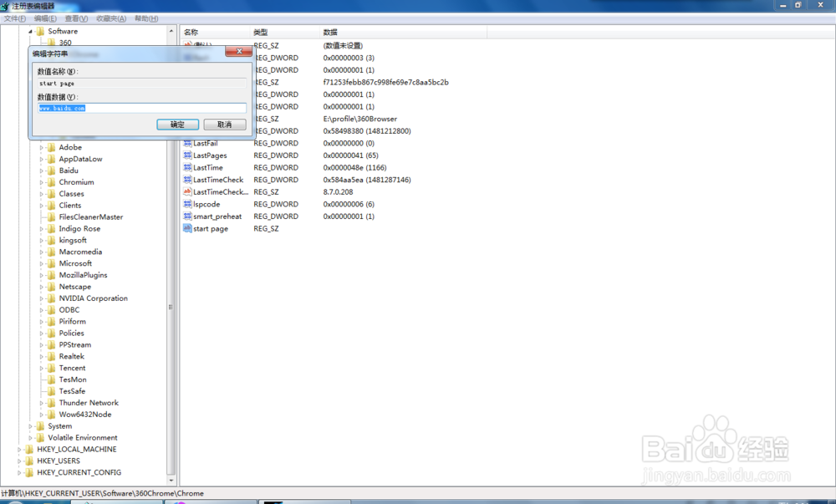The image size is (836, 504).
Task: Select the Macromedia folder icon
Action: click(52, 252)
